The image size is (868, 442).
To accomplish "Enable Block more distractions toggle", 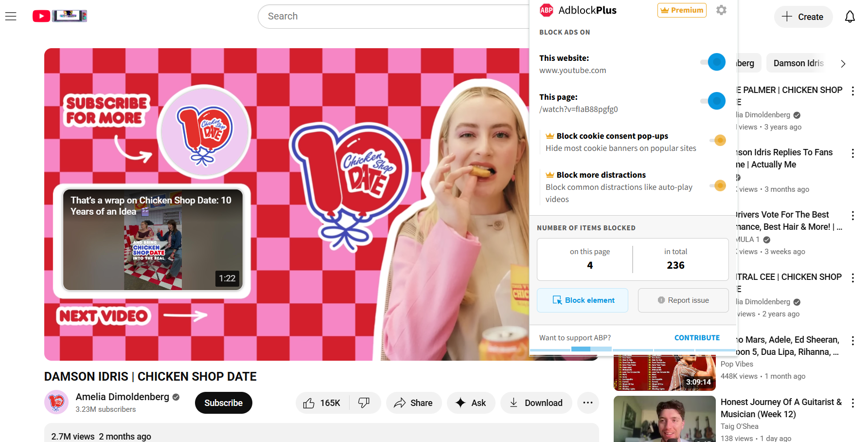I will [718, 185].
